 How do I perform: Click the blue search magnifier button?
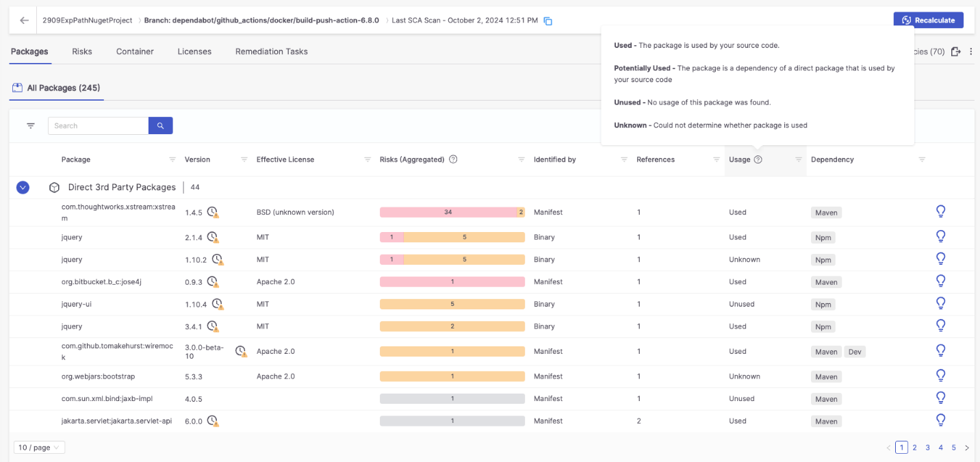[161, 126]
